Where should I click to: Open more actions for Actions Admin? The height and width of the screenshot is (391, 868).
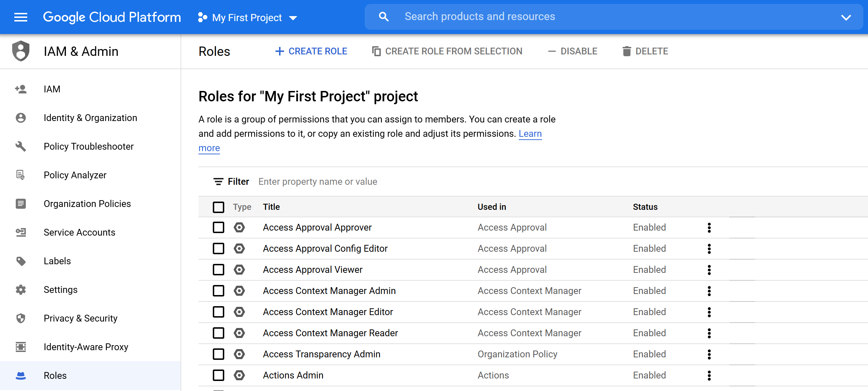pyautogui.click(x=709, y=376)
